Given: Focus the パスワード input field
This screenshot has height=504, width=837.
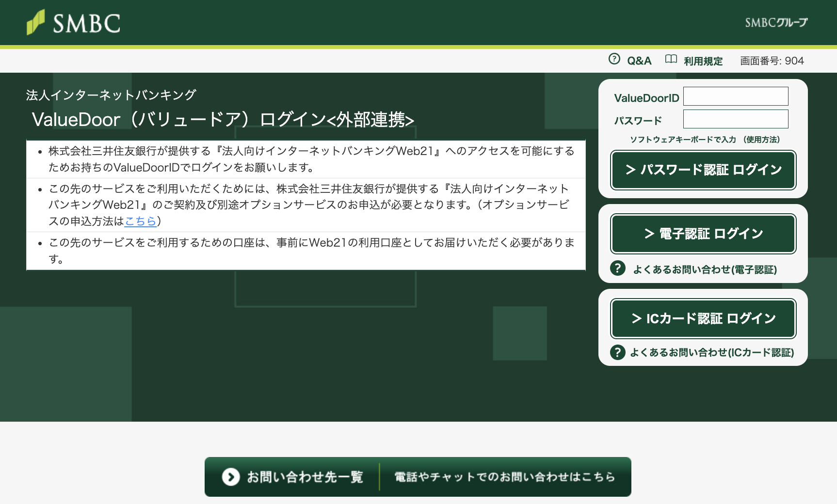Looking at the screenshot, I should point(735,119).
